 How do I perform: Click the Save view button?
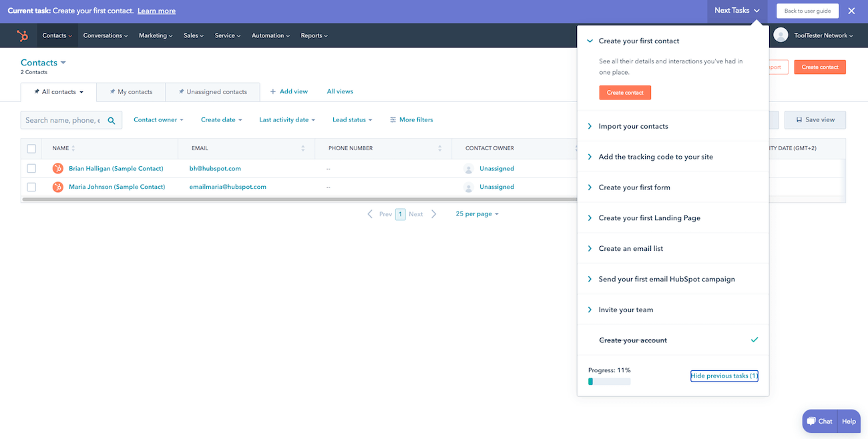[x=815, y=120]
